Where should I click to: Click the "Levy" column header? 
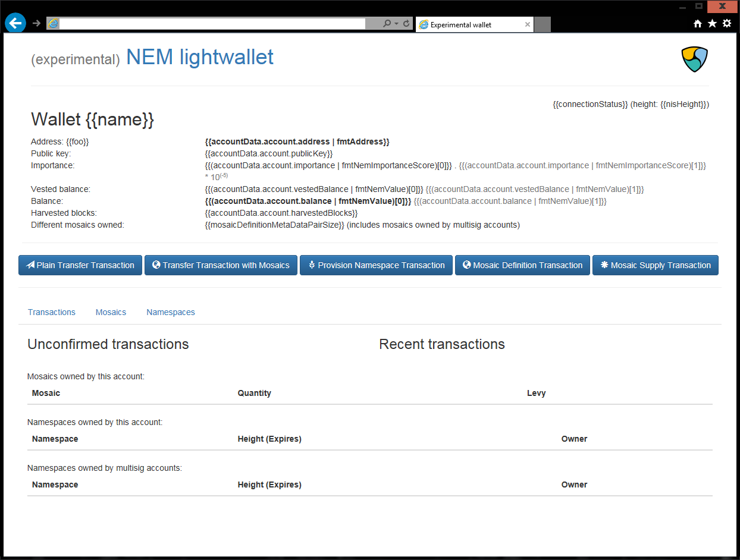tap(537, 393)
